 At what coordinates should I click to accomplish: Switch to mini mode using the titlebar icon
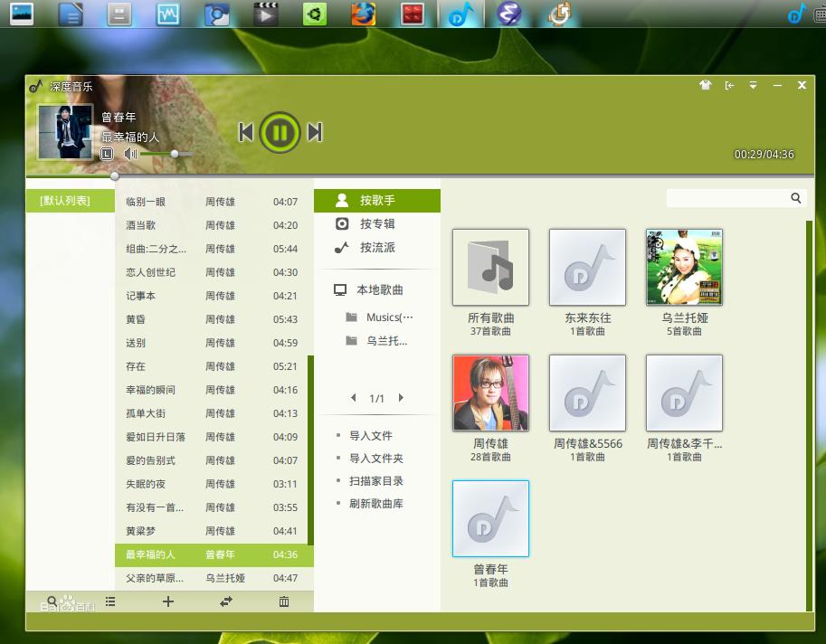click(730, 84)
